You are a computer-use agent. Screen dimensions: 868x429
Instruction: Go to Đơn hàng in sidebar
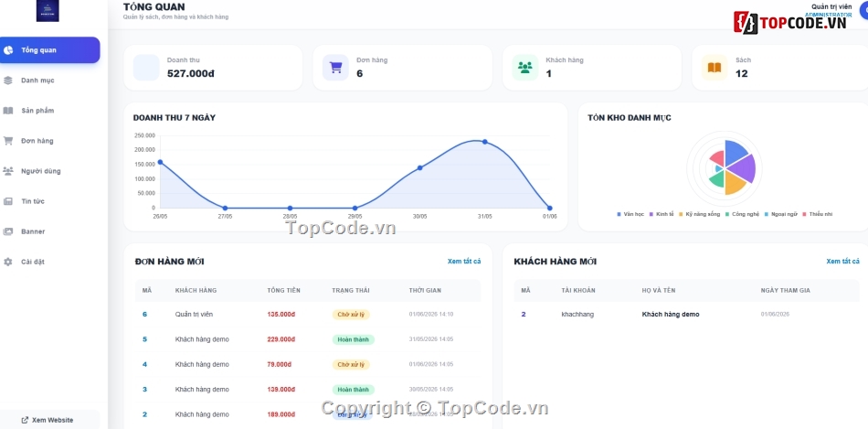click(50, 141)
